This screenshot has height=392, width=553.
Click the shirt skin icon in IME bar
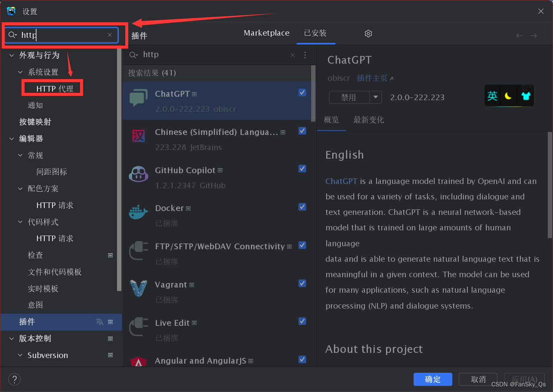click(x=526, y=96)
